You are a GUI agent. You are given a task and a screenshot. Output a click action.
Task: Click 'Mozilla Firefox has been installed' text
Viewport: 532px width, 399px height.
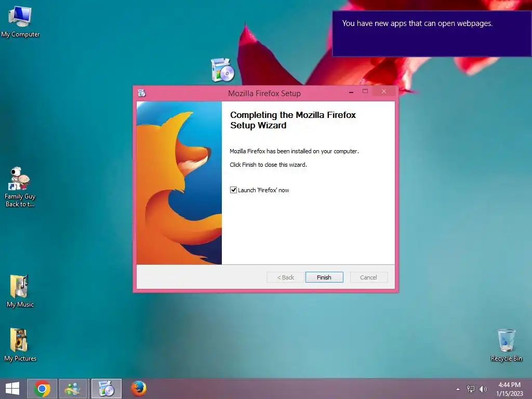coord(294,151)
